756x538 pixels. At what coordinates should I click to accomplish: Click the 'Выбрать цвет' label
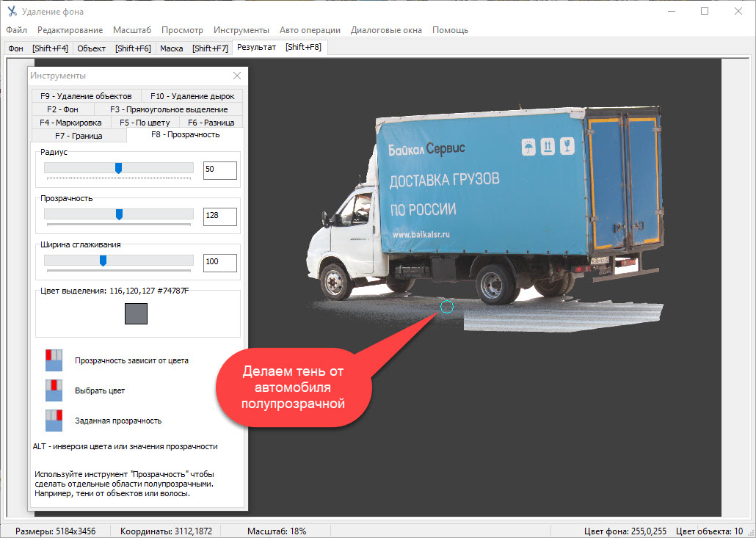pyautogui.click(x=100, y=390)
